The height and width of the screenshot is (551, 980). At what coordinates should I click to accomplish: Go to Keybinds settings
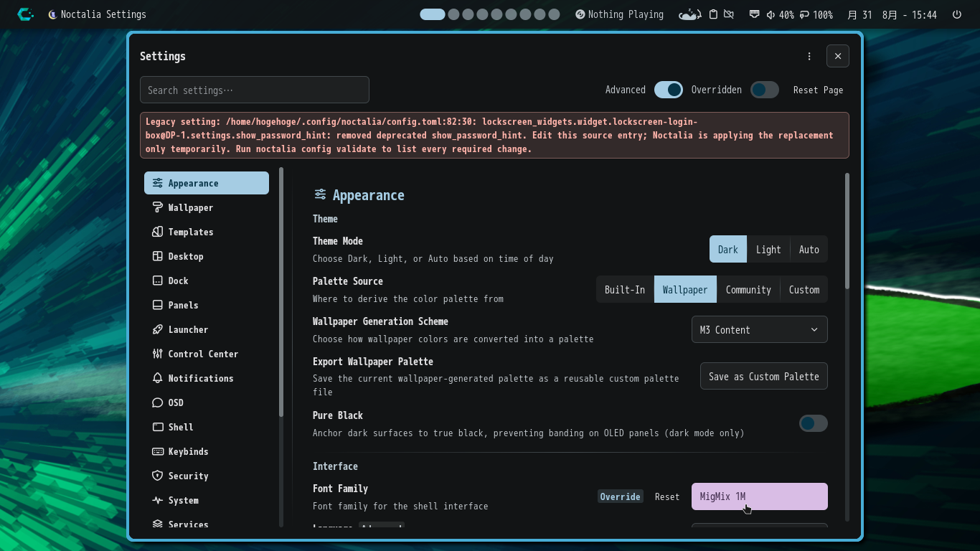tap(207, 451)
